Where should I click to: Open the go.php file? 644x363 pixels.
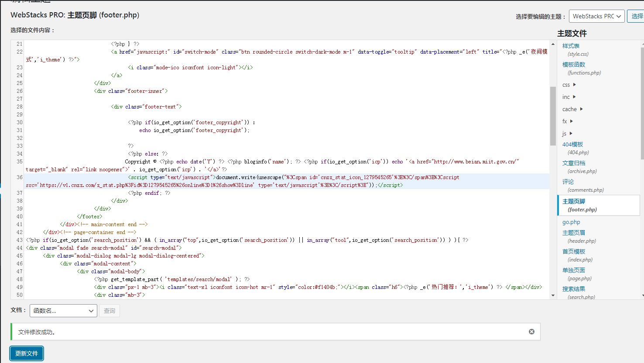[571, 222]
